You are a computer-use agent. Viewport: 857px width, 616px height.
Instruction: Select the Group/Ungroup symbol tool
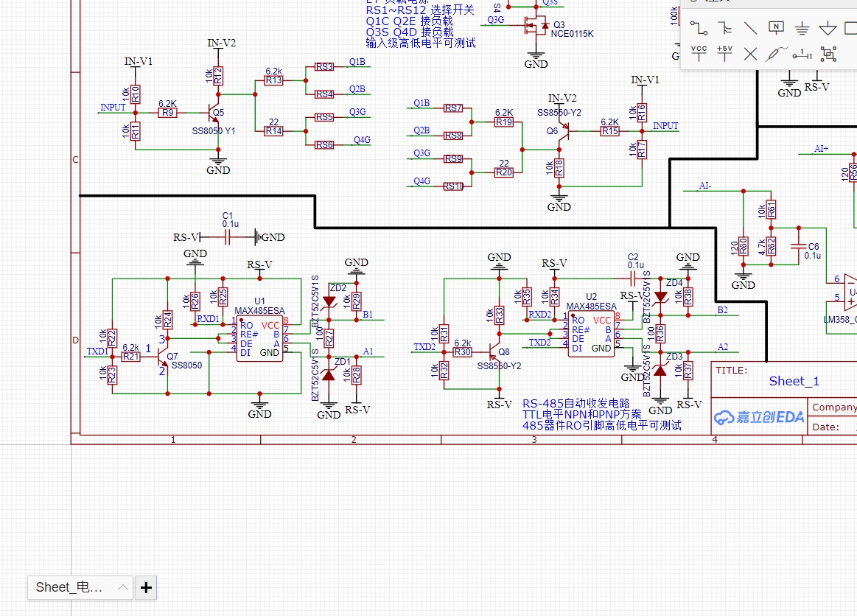tap(828, 54)
